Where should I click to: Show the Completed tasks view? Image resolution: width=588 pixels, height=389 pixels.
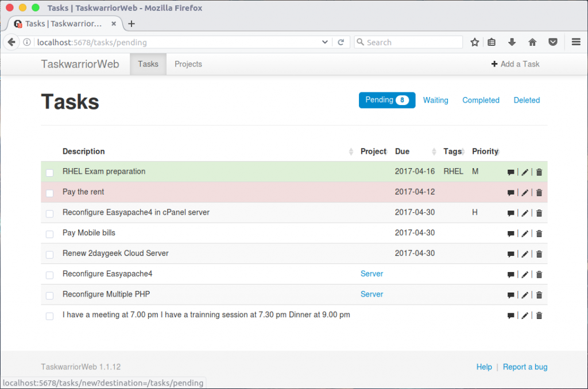pyautogui.click(x=481, y=100)
